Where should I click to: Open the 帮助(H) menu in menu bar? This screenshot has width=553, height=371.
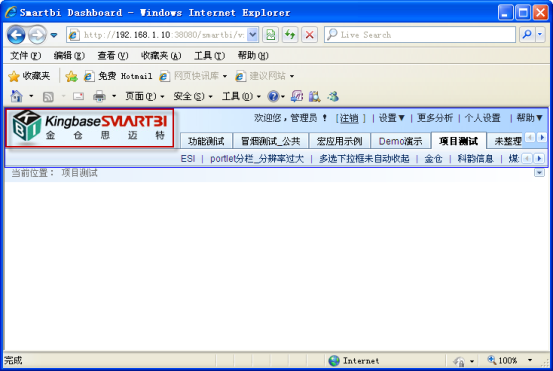click(x=253, y=55)
